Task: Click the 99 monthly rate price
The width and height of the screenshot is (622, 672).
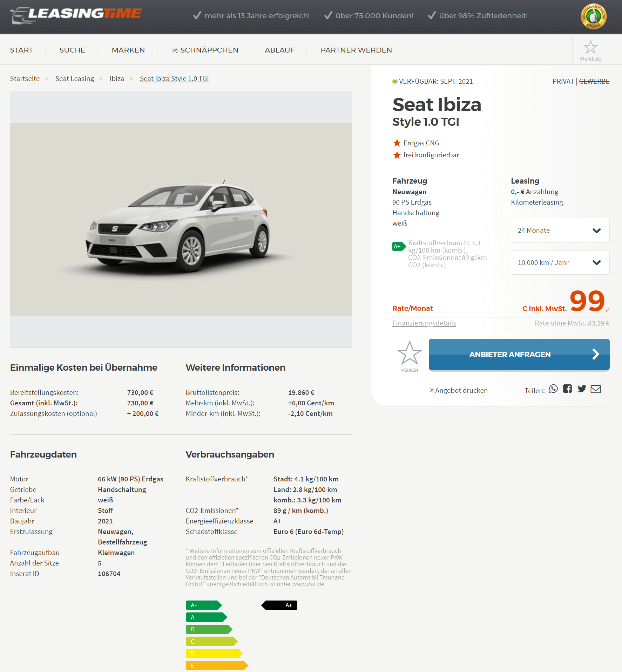Action: 587,301
